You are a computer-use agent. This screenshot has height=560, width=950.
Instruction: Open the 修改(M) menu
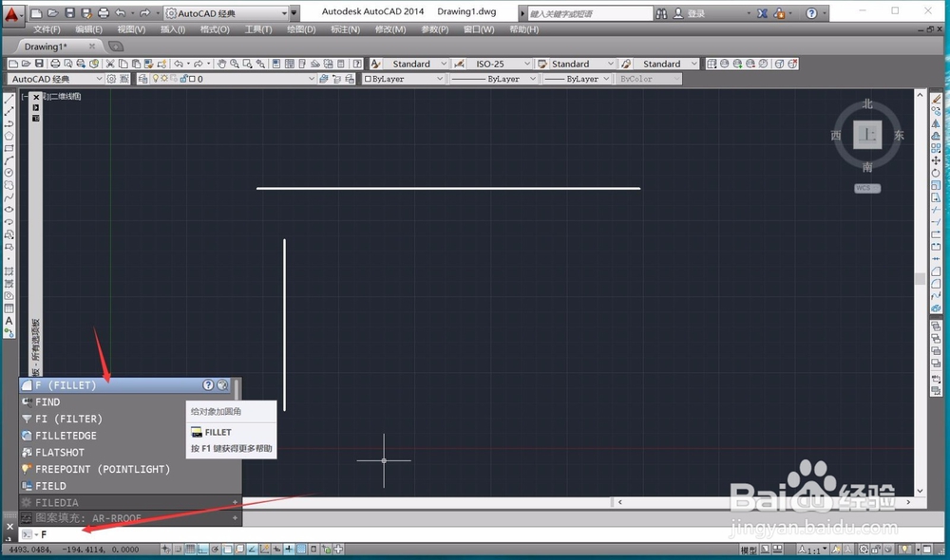click(x=390, y=29)
